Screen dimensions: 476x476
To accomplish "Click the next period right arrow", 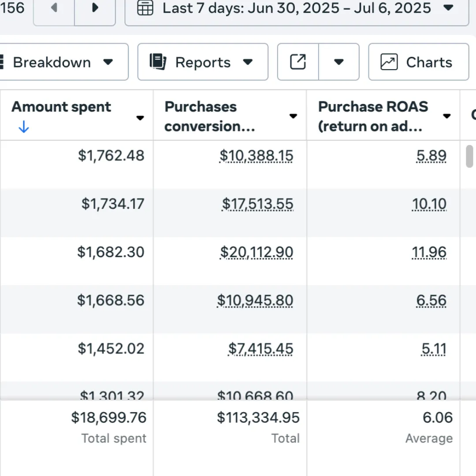I will [95, 8].
